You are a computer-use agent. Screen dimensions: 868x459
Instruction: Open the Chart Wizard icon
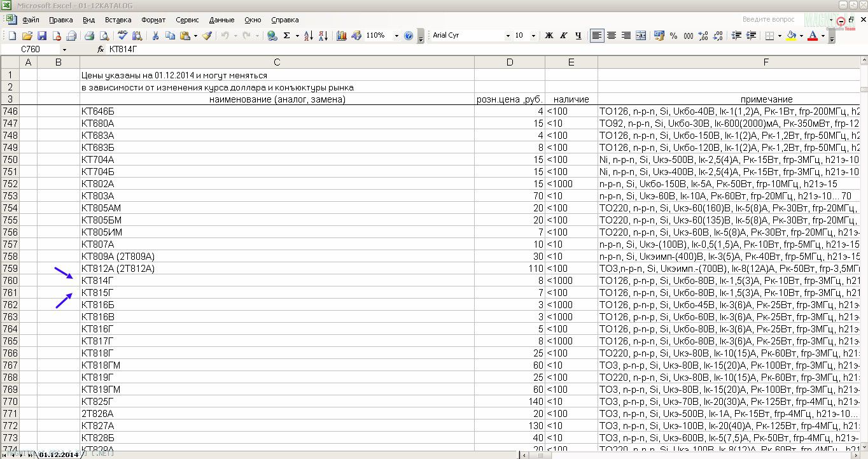pos(342,36)
